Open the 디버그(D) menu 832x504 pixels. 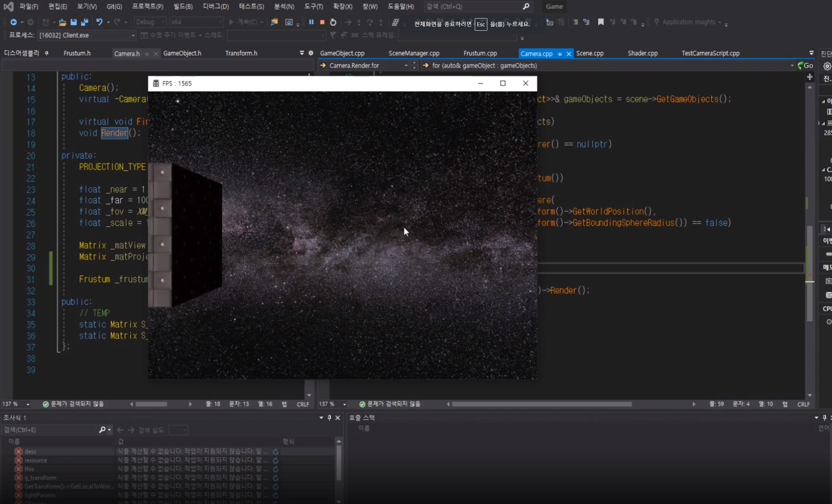tap(216, 6)
